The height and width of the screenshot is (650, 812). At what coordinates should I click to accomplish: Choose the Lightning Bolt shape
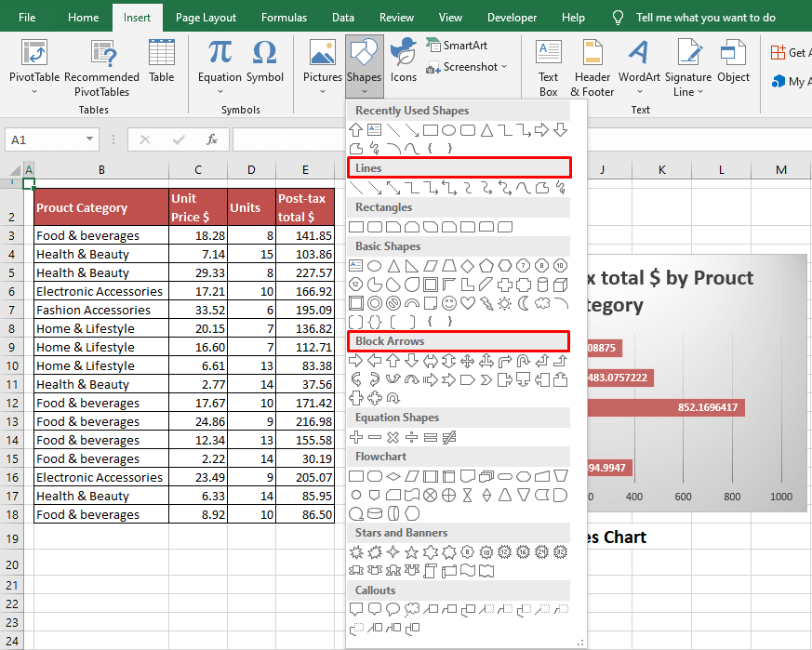point(486,303)
